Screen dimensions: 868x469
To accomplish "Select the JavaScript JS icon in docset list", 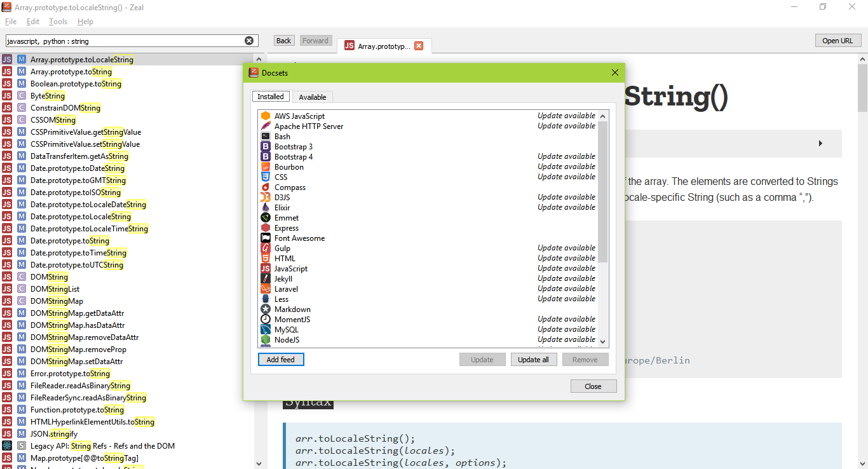I will coord(266,269).
